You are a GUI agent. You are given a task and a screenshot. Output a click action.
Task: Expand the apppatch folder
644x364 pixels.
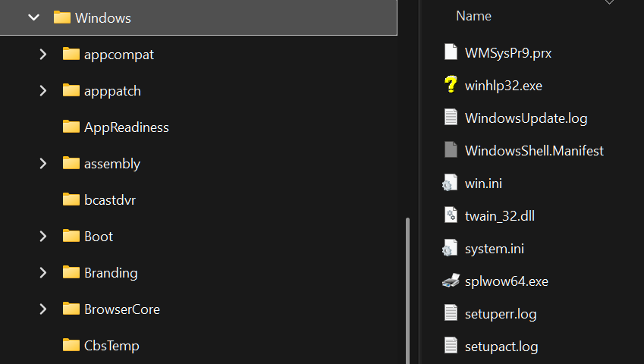tap(43, 91)
